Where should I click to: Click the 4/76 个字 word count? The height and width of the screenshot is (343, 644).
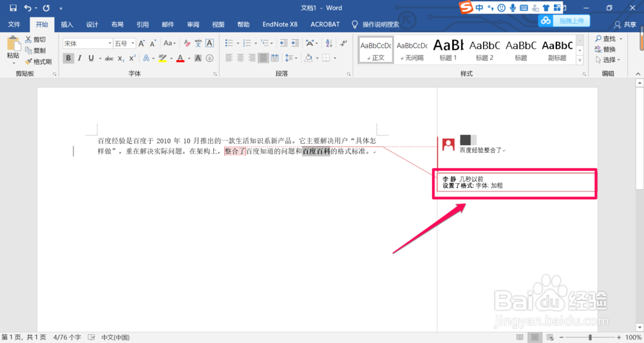[67, 337]
